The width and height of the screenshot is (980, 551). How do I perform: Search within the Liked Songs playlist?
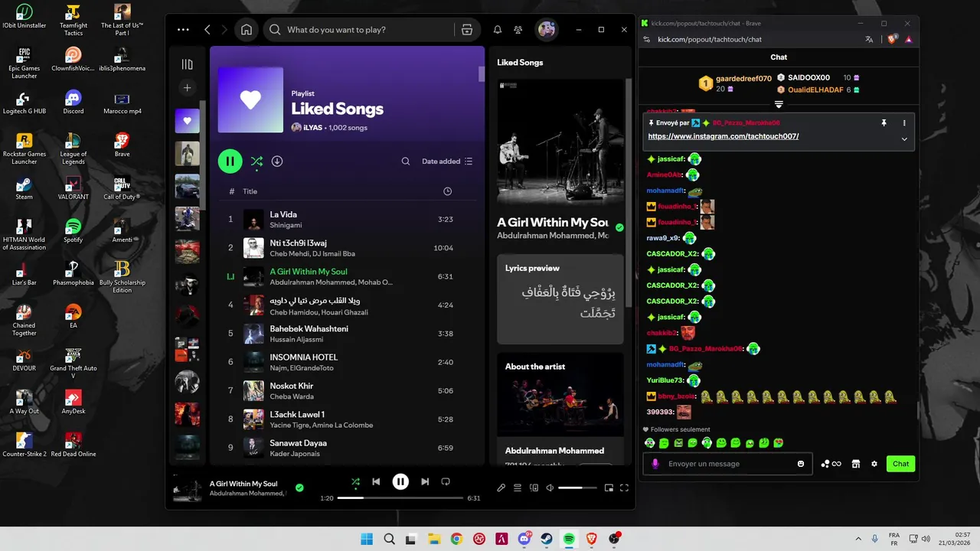click(x=406, y=161)
